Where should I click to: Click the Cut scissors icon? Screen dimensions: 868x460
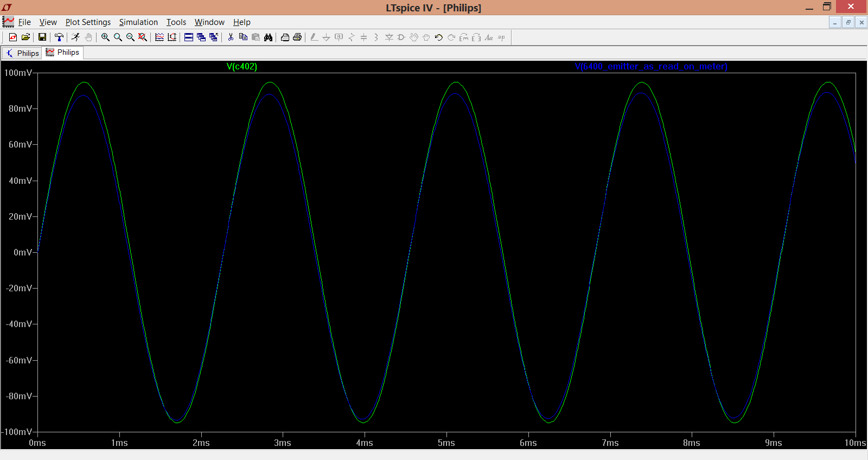(231, 37)
